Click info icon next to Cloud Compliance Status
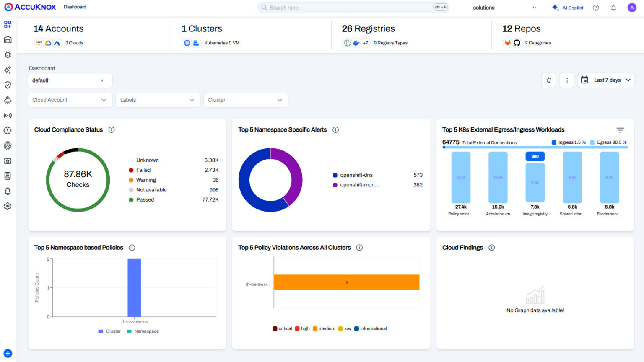The image size is (644, 362). click(112, 130)
